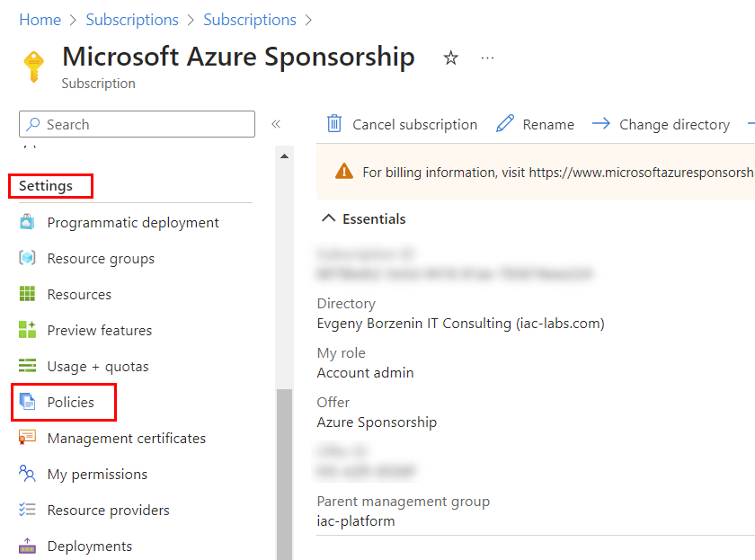The height and width of the screenshot is (560, 755).
Task: Check My permissions
Action: [99, 474]
